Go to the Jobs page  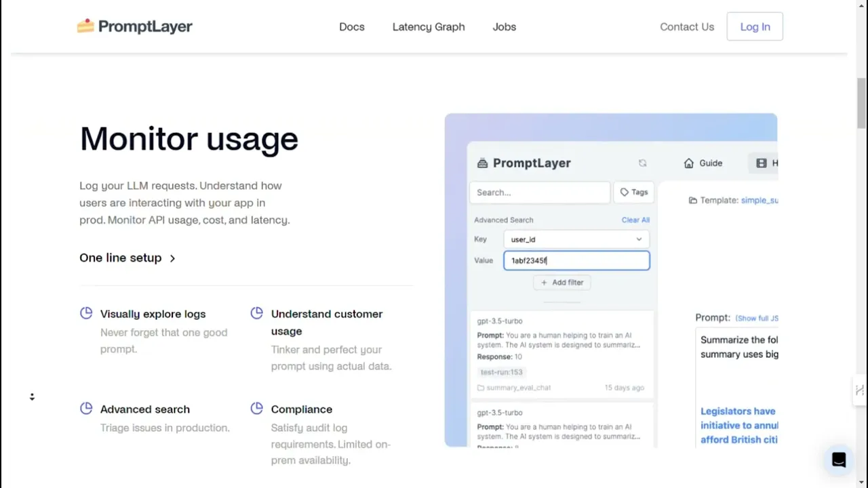pos(505,26)
